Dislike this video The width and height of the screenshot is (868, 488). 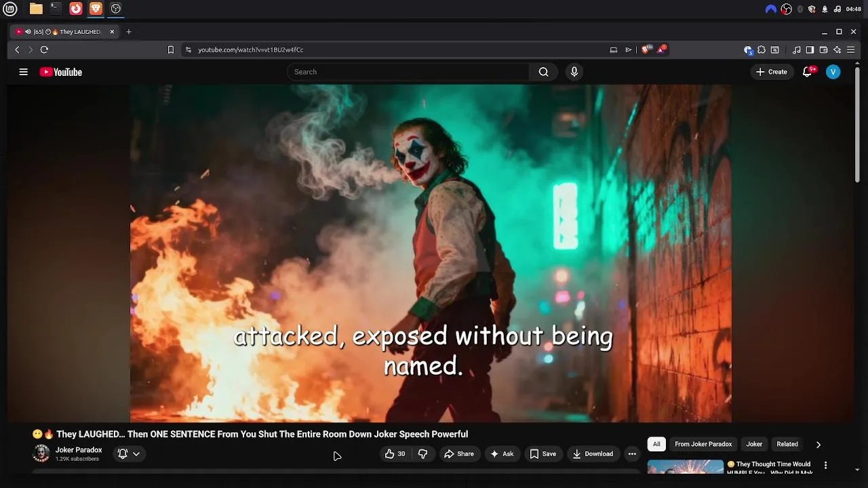[x=422, y=454]
